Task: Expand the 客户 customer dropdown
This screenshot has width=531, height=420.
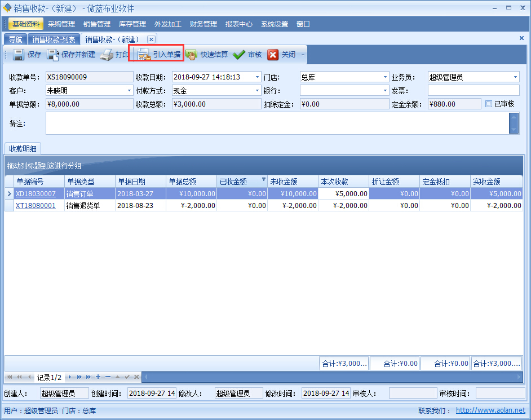Action: (129, 90)
